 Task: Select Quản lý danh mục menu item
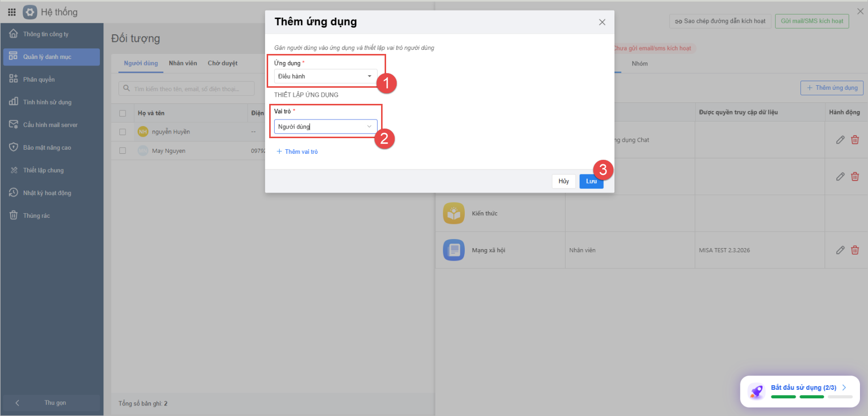tap(51, 57)
